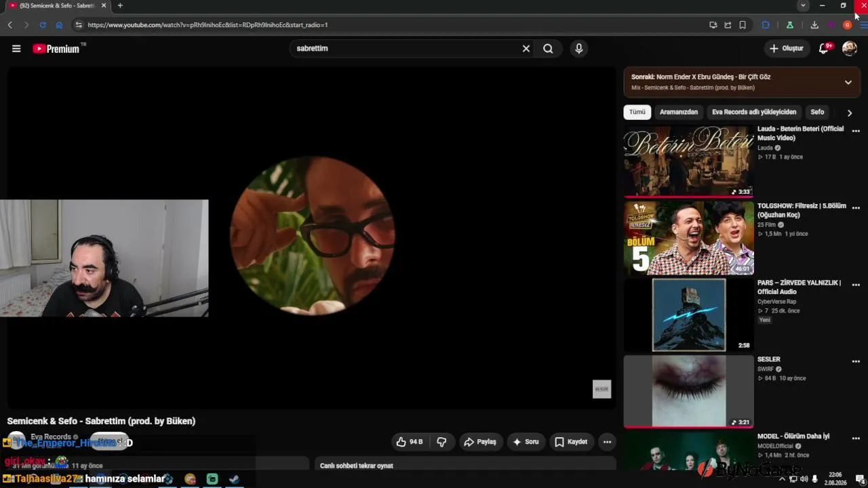Screen dimensions: 868x488
Task: Show more filter chips with arrow
Action: pyautogui.click(x=849, y=113)
